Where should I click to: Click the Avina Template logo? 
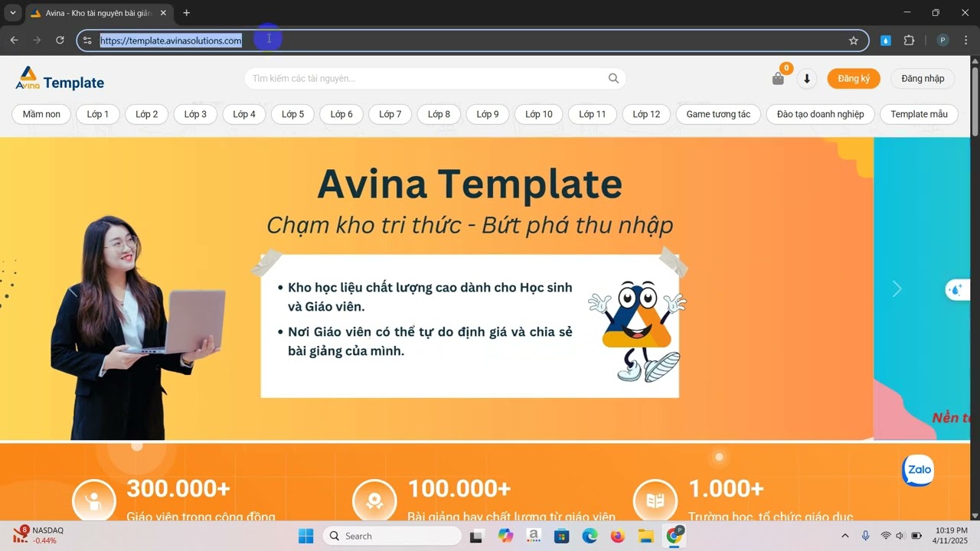60,79
